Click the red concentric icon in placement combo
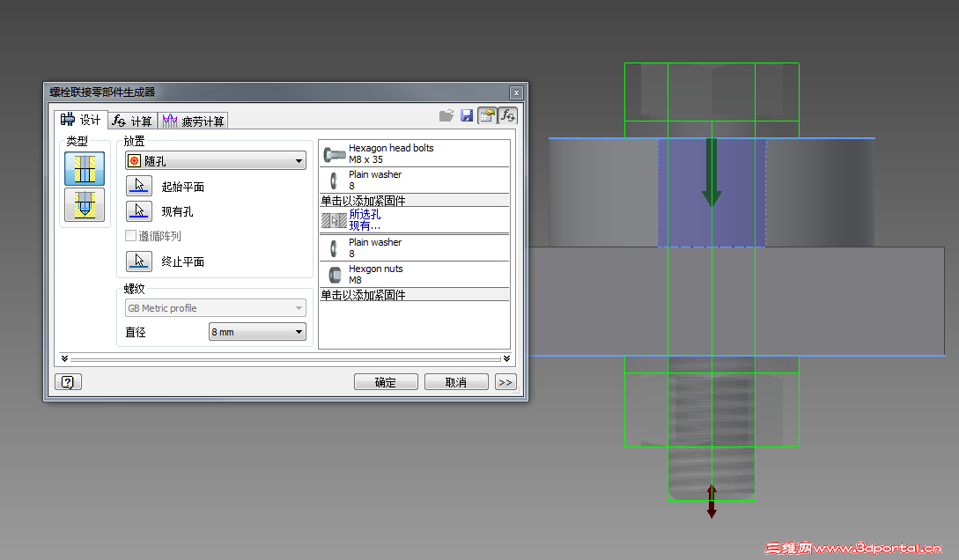This screenshot has width=959, height=560. (x=135, y=161)
